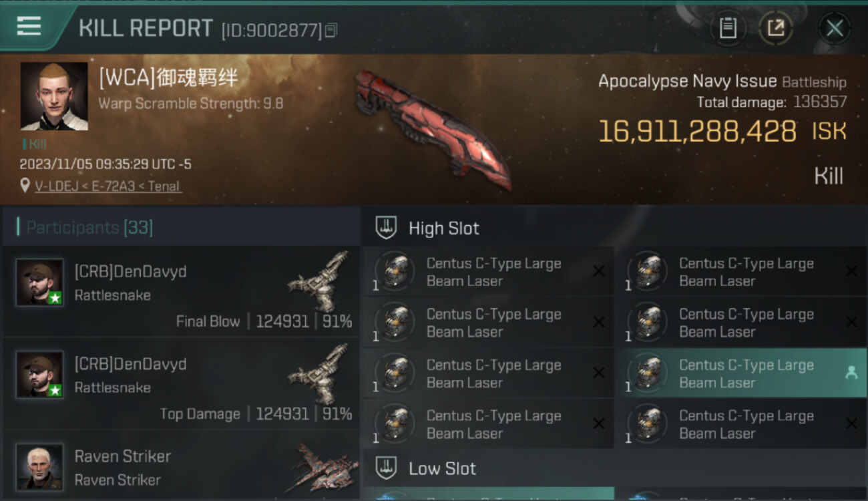Image resolution: width=868 pixels, height=501 pixels.
Task: Click the last high slot Beam Laser in the left column
Action: (489, 424)
